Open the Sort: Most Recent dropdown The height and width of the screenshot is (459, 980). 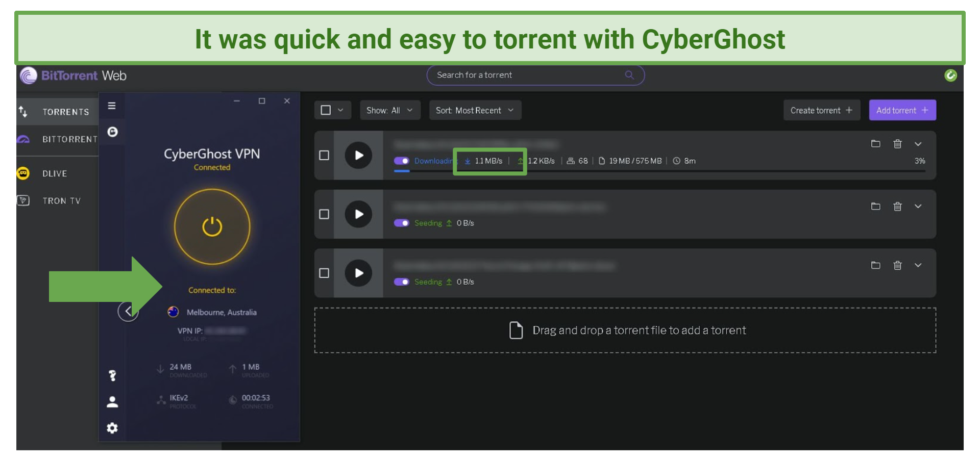click(475, 110)
